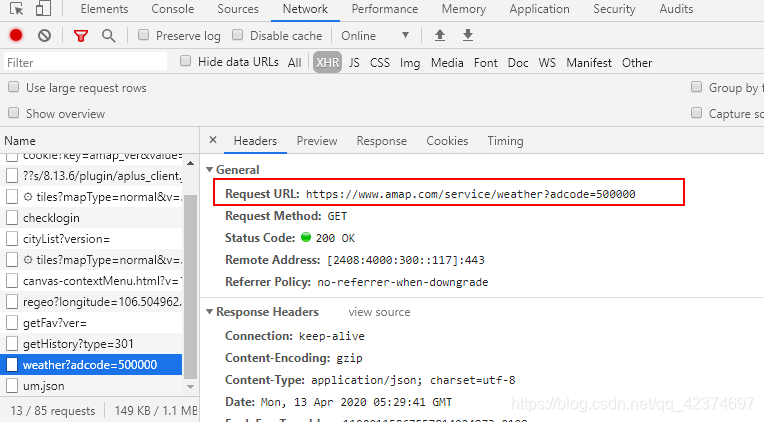Viewport: 764px width, 422px height.
Task: Select the request Headers tab
Action: point(255,141)
